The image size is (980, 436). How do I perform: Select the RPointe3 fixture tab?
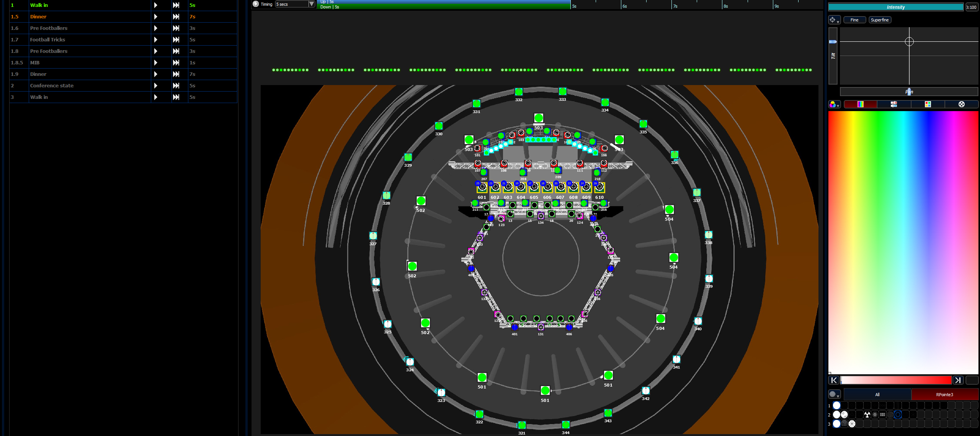pos(944,394)
